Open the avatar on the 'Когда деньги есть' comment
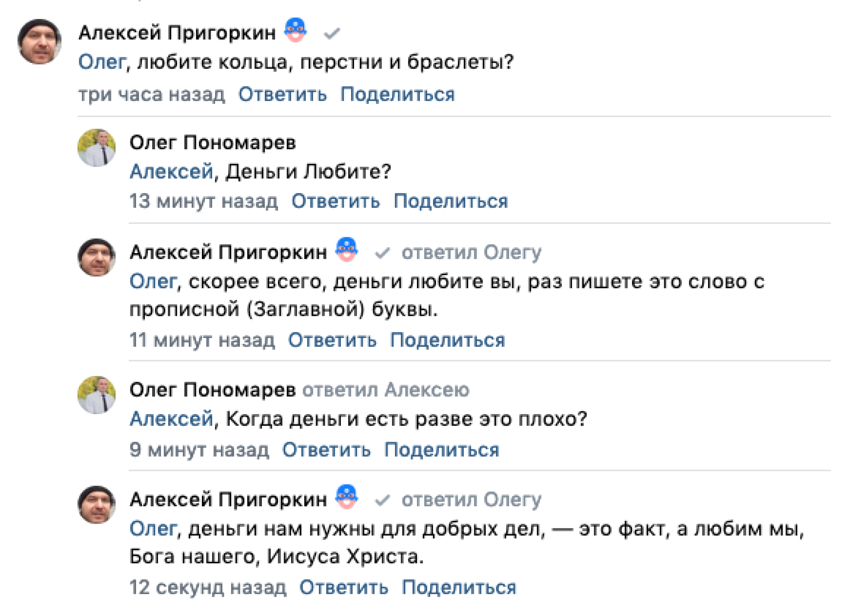Image resolution: width=850 pixels, height=616 pixels. tap(96, 395)
